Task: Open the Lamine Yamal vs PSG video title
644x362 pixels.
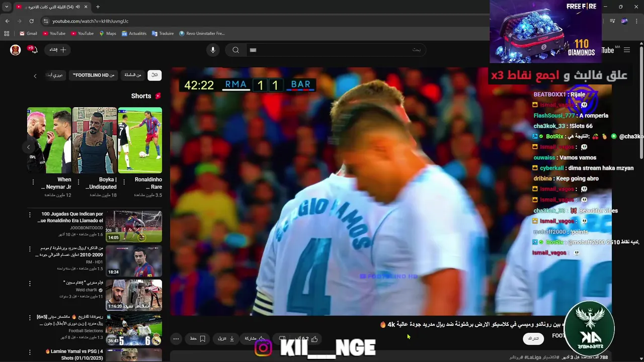Action: pyautogui.click(x=74, y=354)
